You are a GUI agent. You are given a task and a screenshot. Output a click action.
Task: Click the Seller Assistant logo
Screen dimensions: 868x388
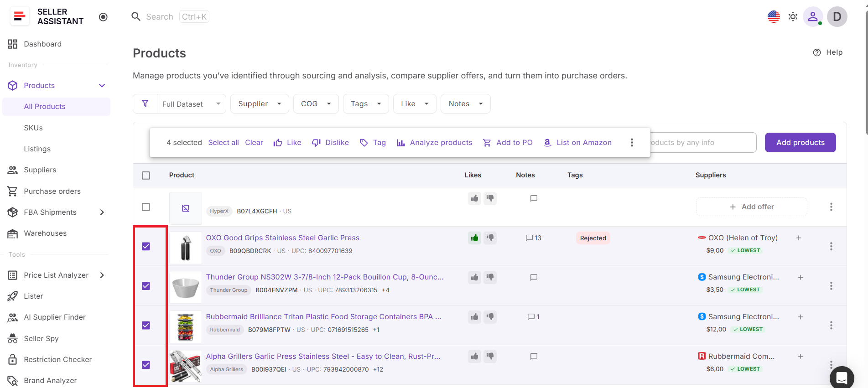(x=20, y=16)
